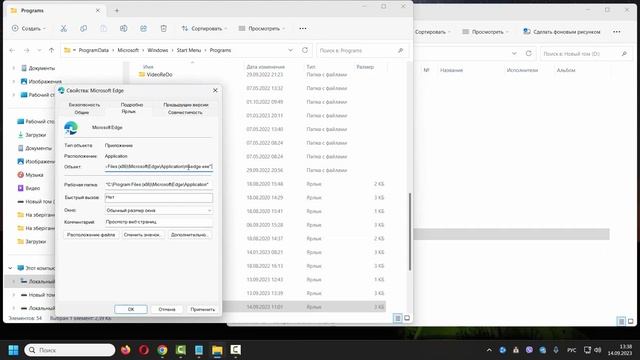Screen dimensions: 640x360
Task: Switch to the Общие tab
Action: click(82, 112)
